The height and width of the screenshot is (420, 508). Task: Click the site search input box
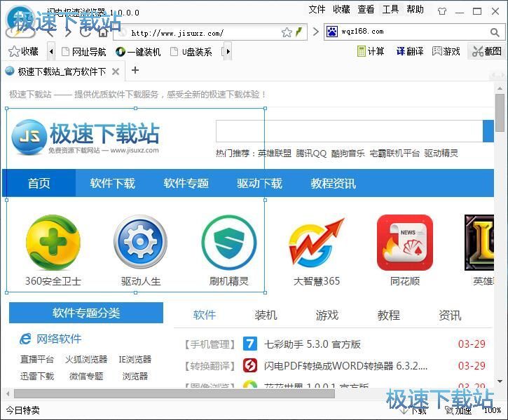349,131
